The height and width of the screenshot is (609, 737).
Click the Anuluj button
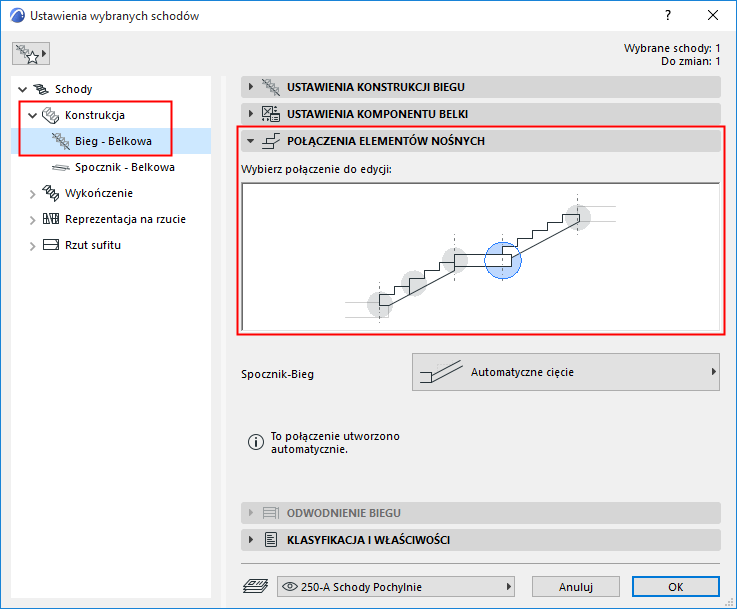pos(576,586)
